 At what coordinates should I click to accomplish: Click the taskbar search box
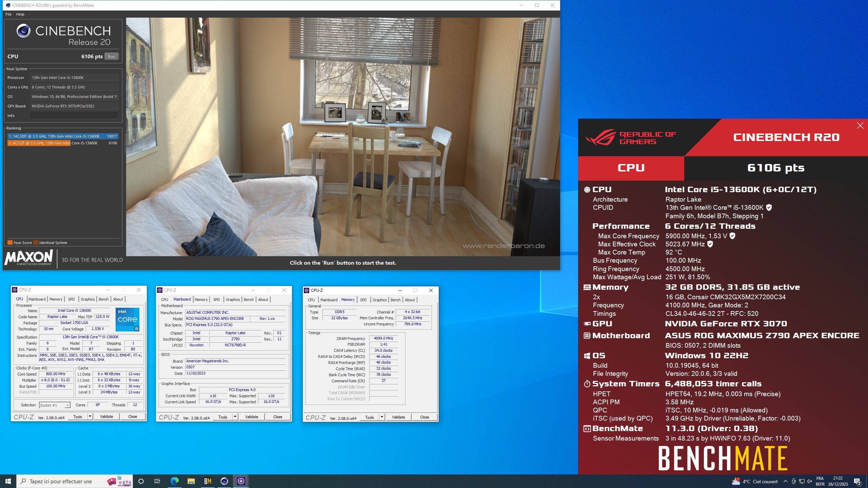[75, 481]
